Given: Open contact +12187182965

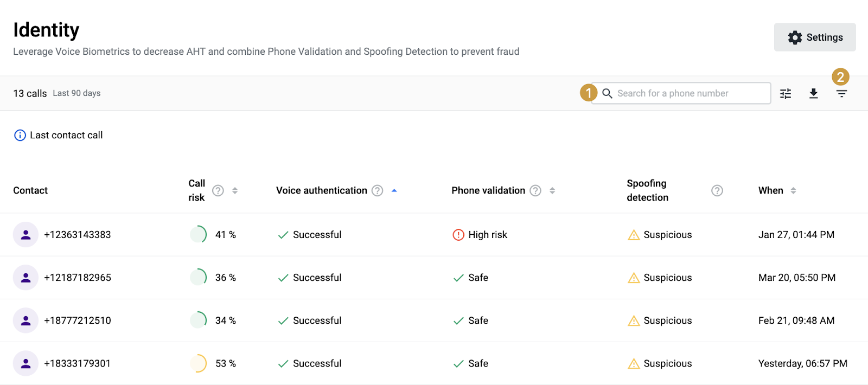Looking at the screenshot, I should [x=78, y=278].
